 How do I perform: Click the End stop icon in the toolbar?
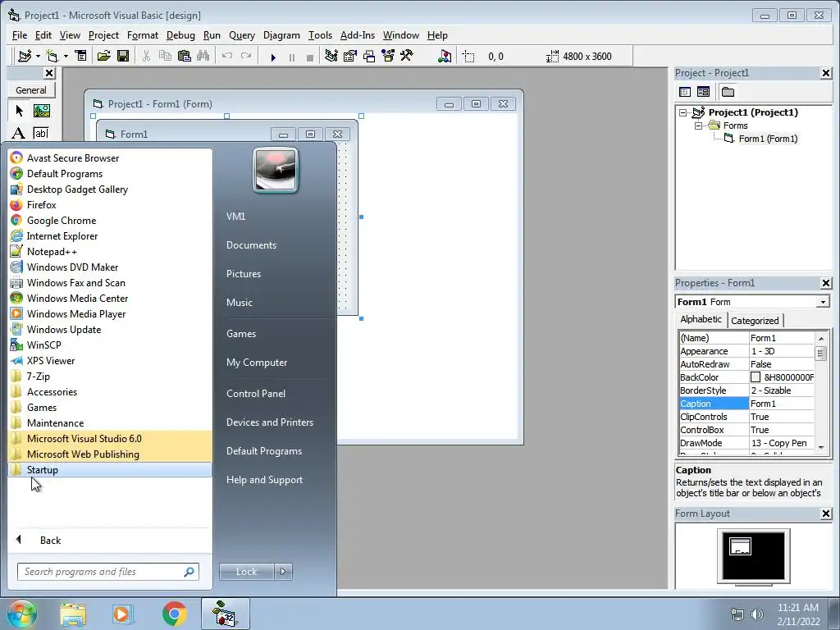tap(309, 57)
